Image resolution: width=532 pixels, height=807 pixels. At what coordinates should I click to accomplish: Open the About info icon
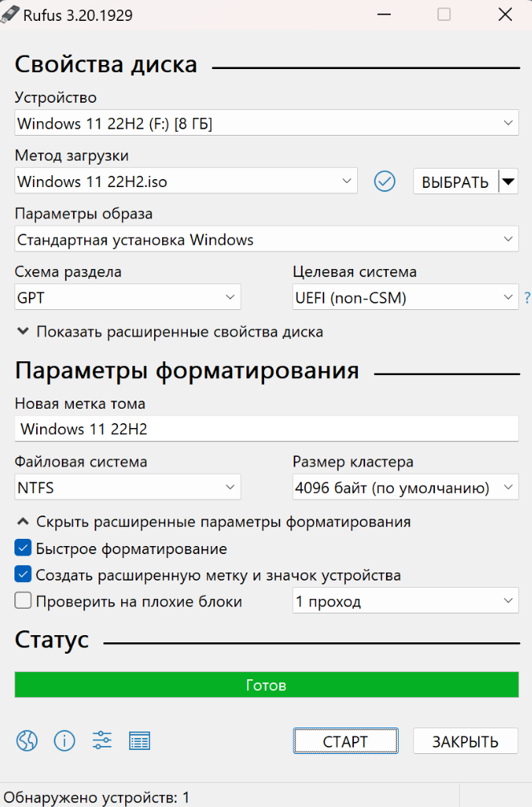64,741
